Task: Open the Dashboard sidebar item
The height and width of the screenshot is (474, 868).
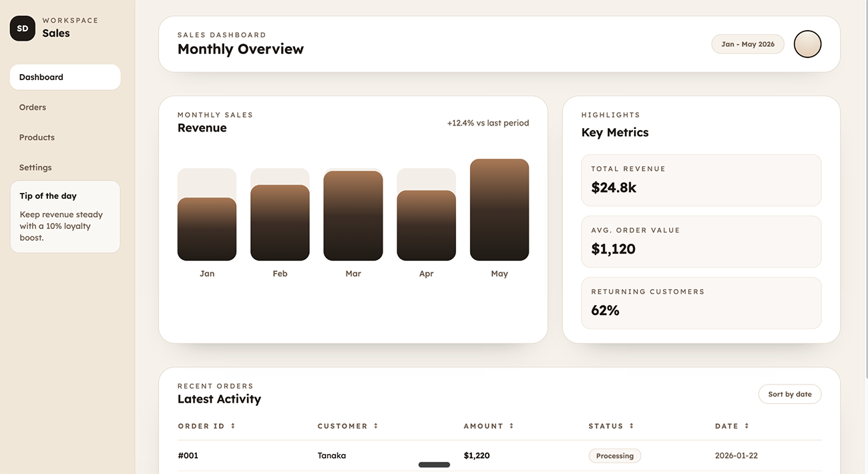Action: coord(65,77)
